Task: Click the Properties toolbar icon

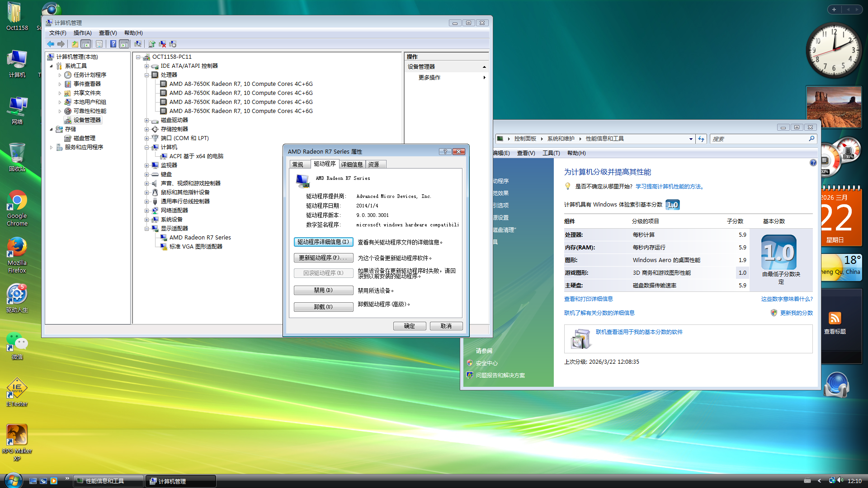Action: (99, 44)
